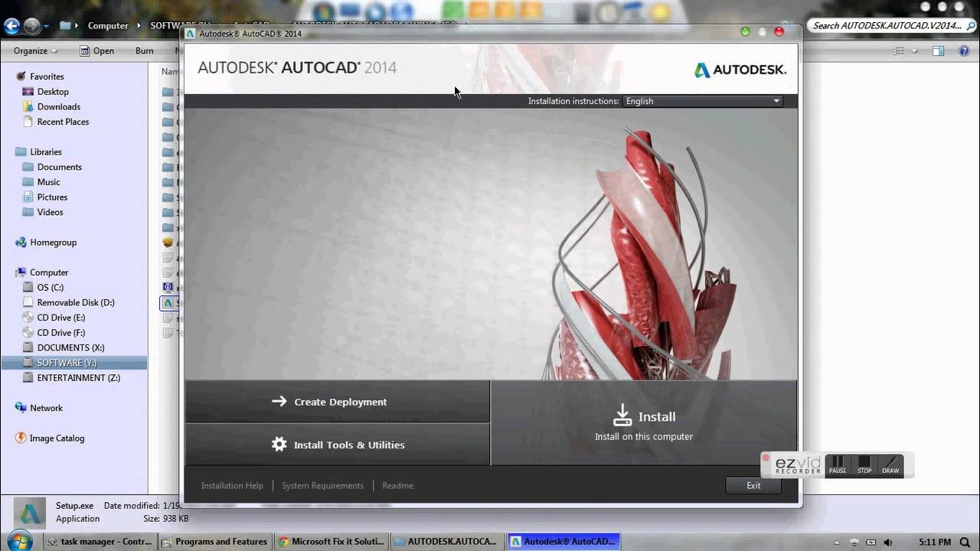The height and width of the screenshot is (551, 980).
Task: Pause the Ezvid recording
Action: pyautogui.click(x=838, y=465)
